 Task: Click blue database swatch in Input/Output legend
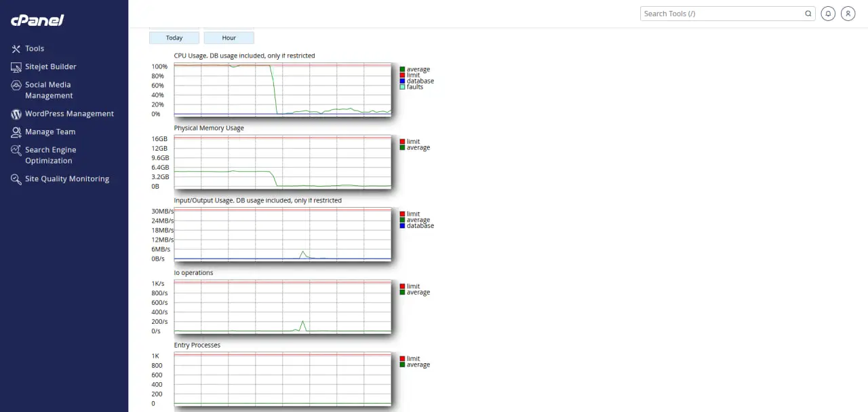pos(402,226)
